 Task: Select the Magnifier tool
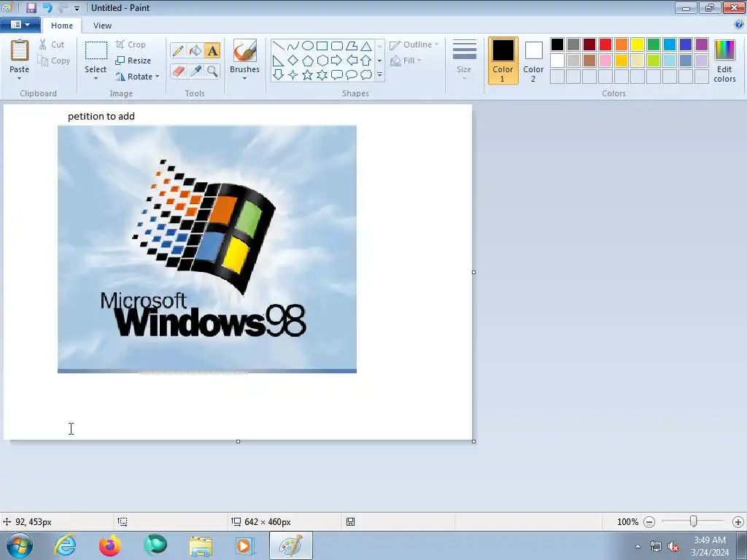[x=212, y=71]
